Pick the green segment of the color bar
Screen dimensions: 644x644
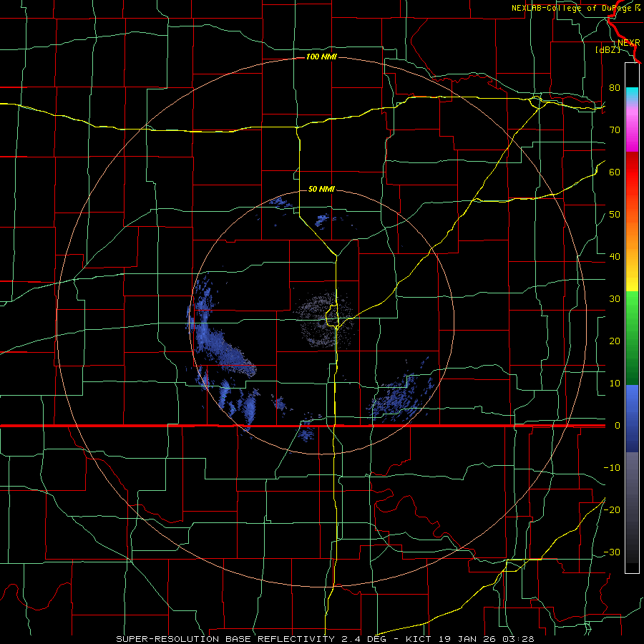[632, 338]
